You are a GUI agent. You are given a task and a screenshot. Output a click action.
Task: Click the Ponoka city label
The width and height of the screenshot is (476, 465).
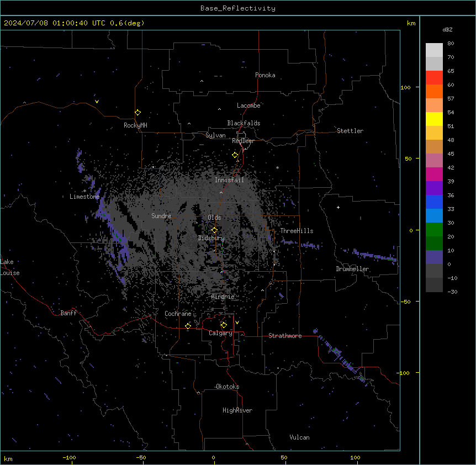(x=265, y=75)
